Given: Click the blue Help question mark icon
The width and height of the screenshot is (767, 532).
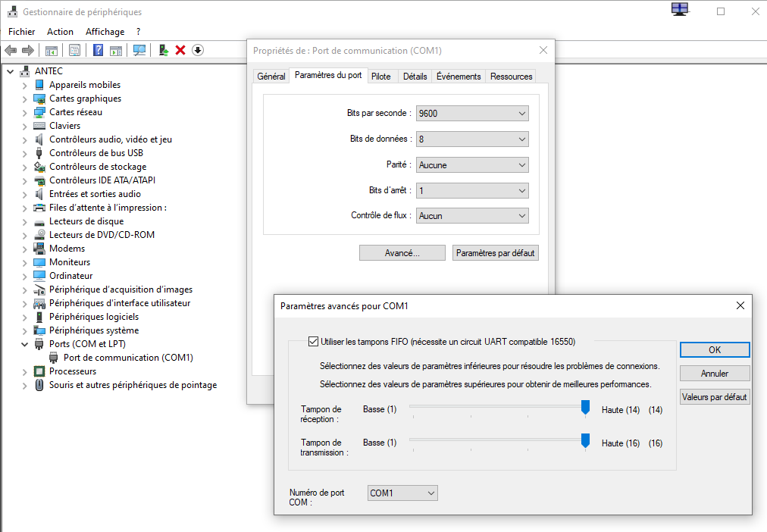Looking at the screenshot, I should click(99, 50).
